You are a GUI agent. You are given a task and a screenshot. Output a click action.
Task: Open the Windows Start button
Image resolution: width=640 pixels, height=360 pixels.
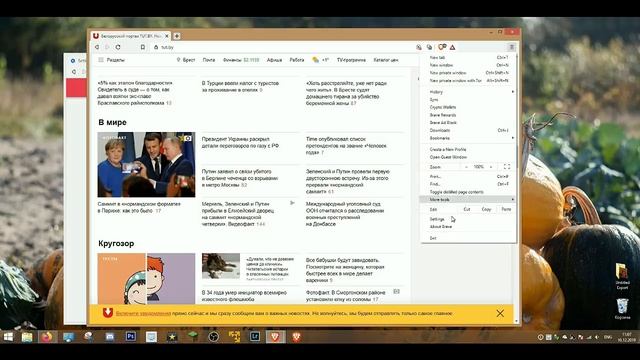coord(8,337)
